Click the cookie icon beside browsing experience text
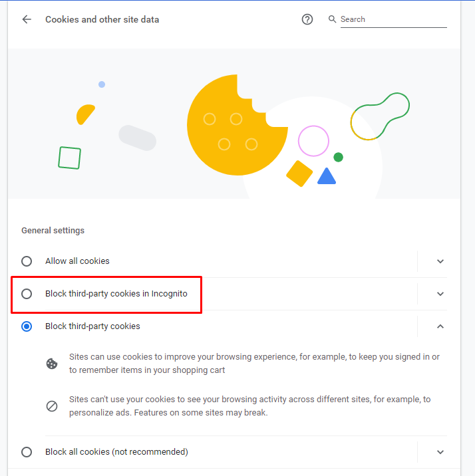The height and width of the screenshot is (476, 475). click(52, 364)
